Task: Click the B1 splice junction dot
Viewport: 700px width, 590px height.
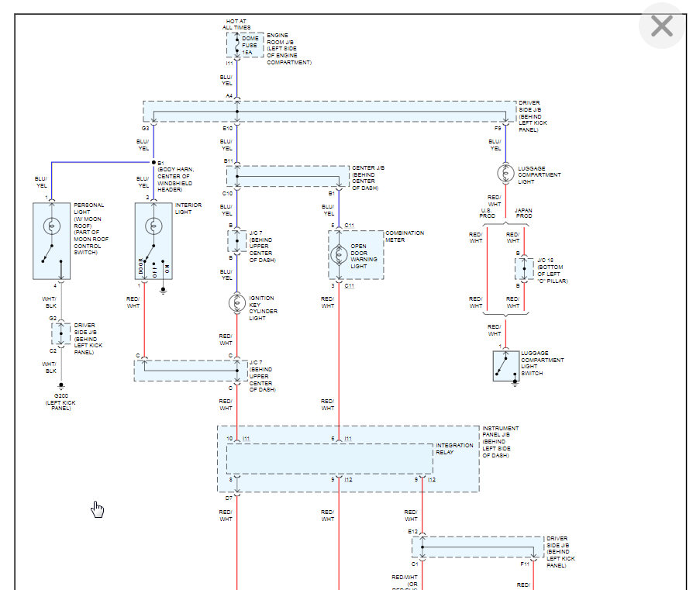Action: tap(153, 163)
